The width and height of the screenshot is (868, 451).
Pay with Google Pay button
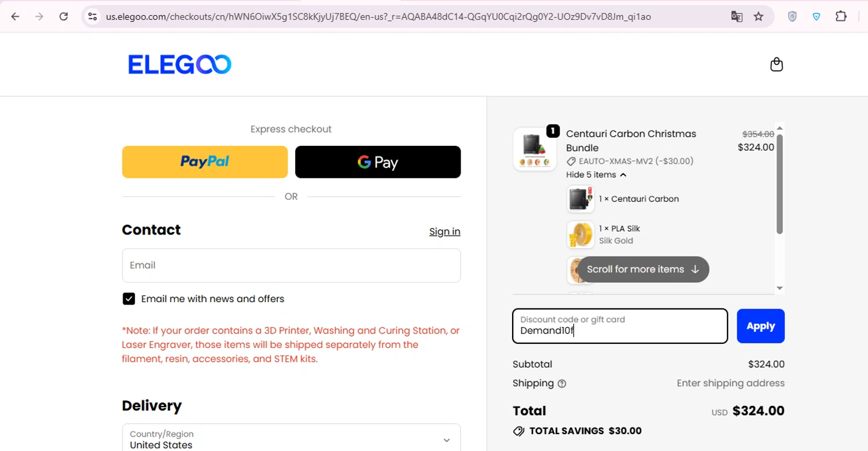(378, 162)
